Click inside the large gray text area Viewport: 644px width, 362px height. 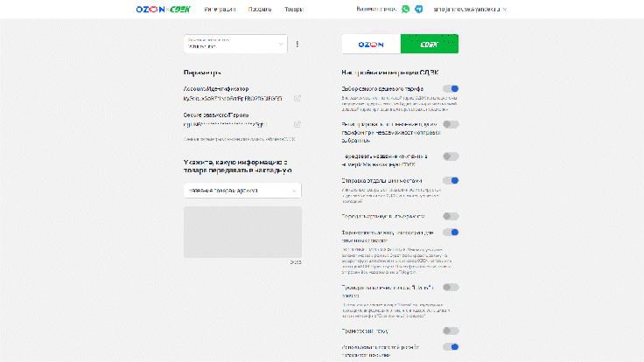click(242, 232)
